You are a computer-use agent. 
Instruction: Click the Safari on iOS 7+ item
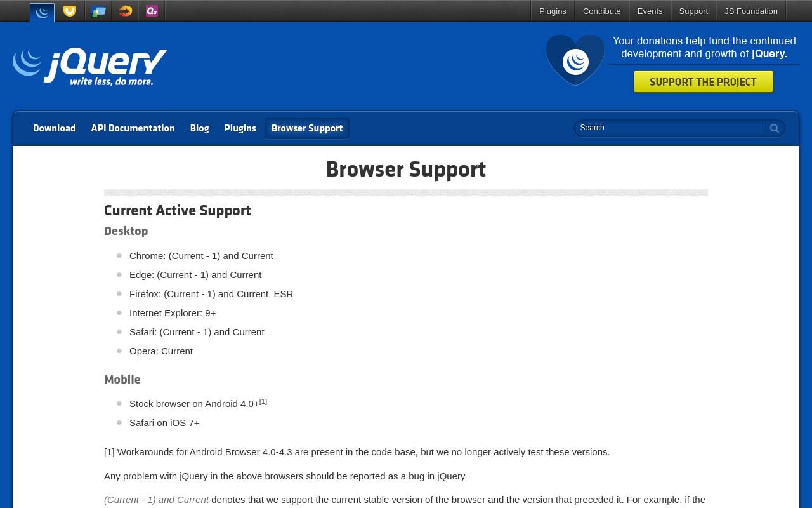pos(164,423)
